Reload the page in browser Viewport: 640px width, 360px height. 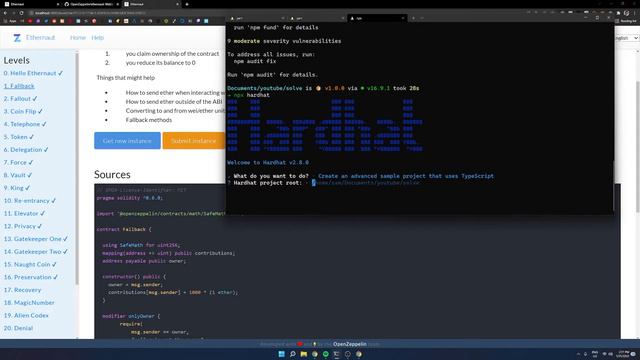[x=21, y=13]
